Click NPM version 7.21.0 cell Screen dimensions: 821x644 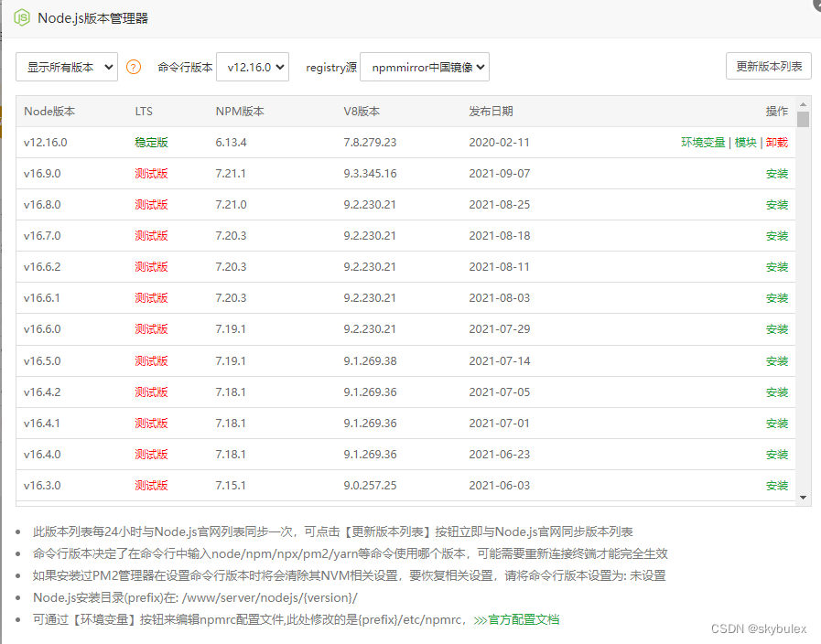(x=231, y=205)
